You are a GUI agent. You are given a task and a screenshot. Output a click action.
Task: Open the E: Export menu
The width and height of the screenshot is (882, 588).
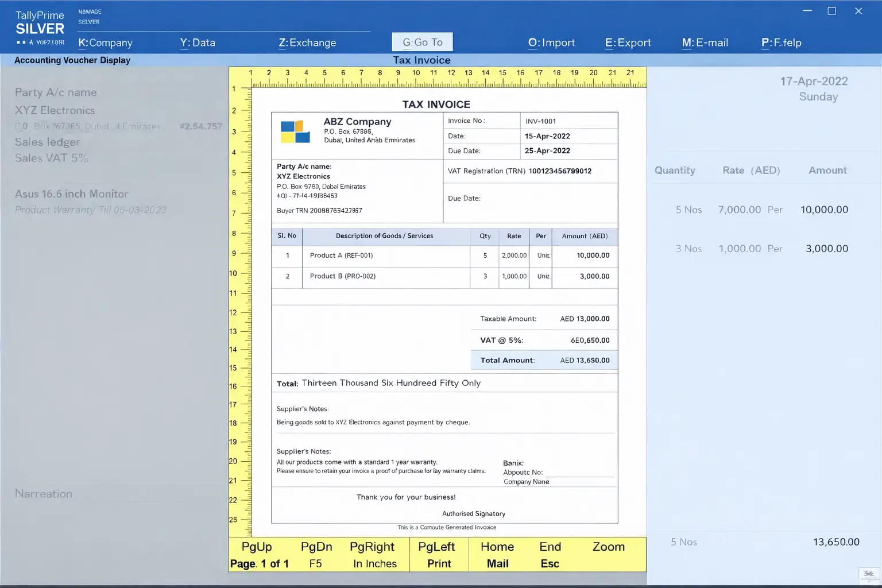click(628, 42)
